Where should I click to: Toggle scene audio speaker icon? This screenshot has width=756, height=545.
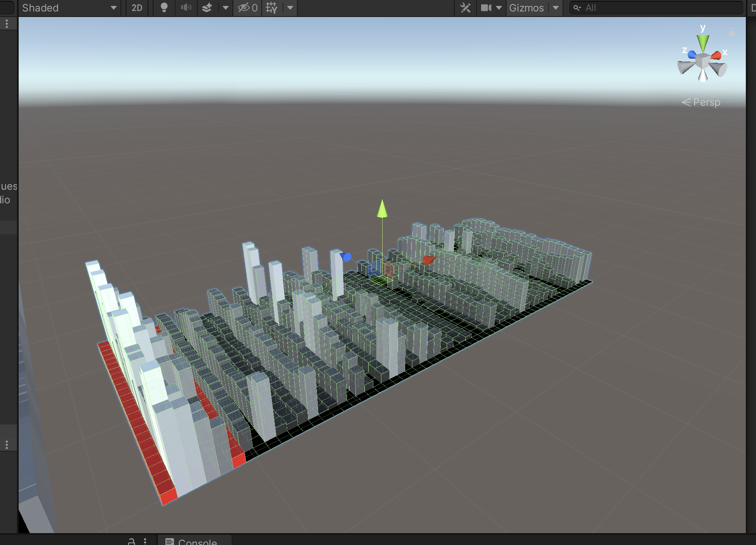pos(186,8)
